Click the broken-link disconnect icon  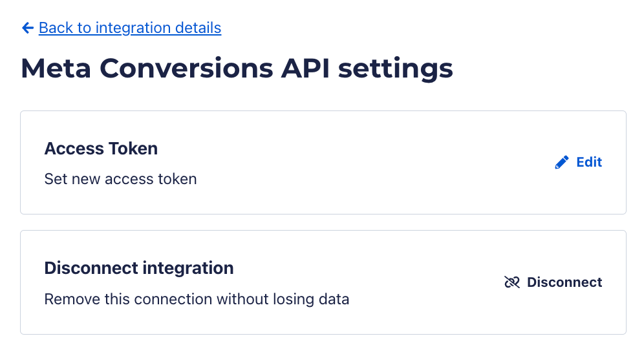tap(512, 282)
